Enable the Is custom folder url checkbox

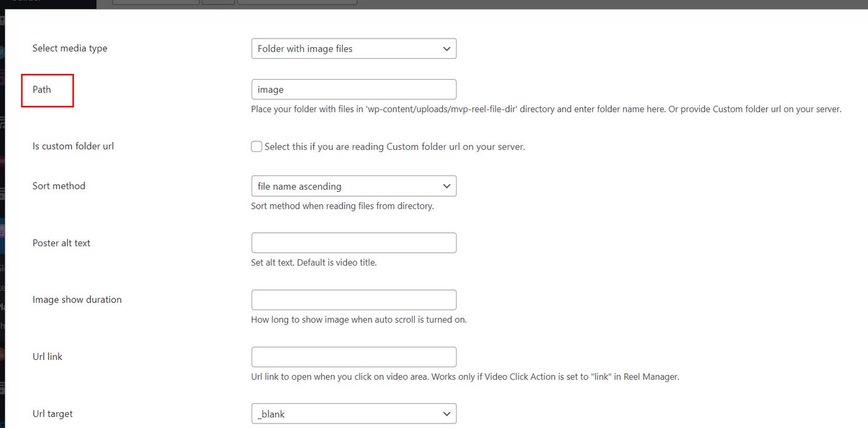click(257, 147)
